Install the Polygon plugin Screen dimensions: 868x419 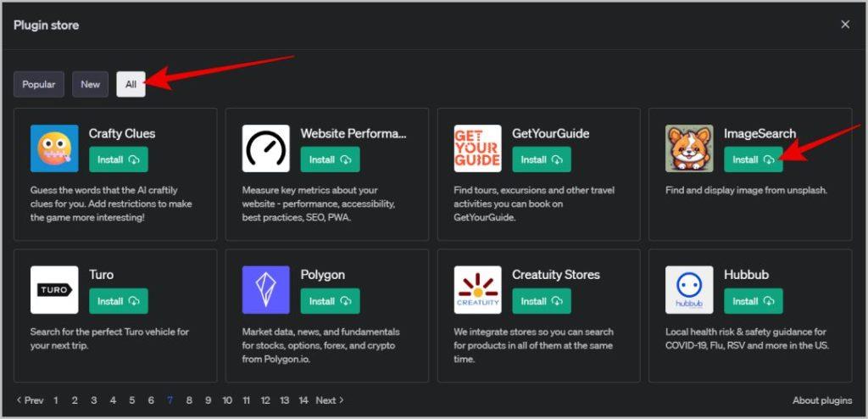[330, 301]
